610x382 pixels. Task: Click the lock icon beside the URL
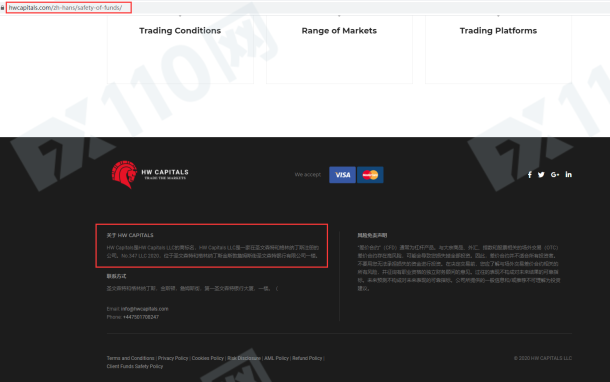(x=3, y=7)
